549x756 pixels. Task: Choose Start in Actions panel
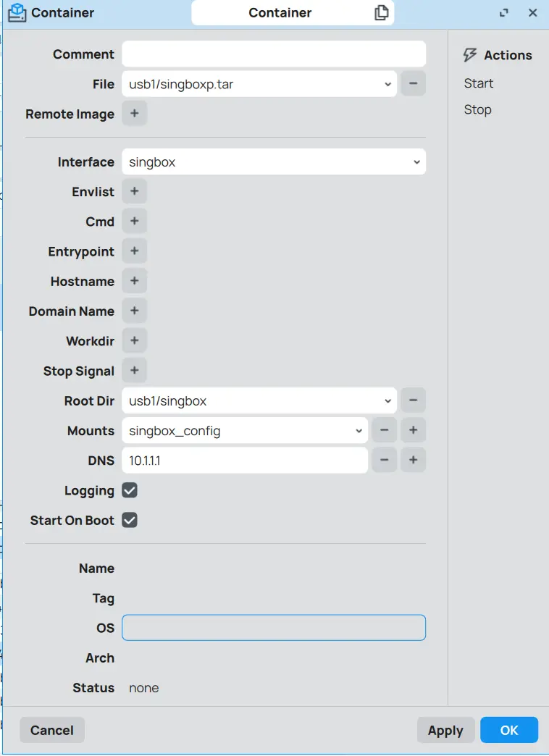pyautogui.click(x=479, y=83)
